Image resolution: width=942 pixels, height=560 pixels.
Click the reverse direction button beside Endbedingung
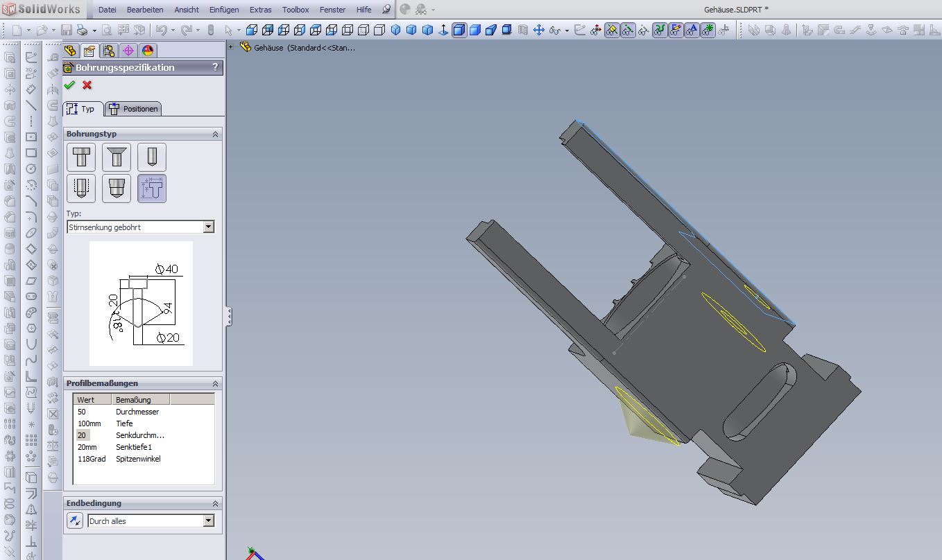tap(75, 520)
